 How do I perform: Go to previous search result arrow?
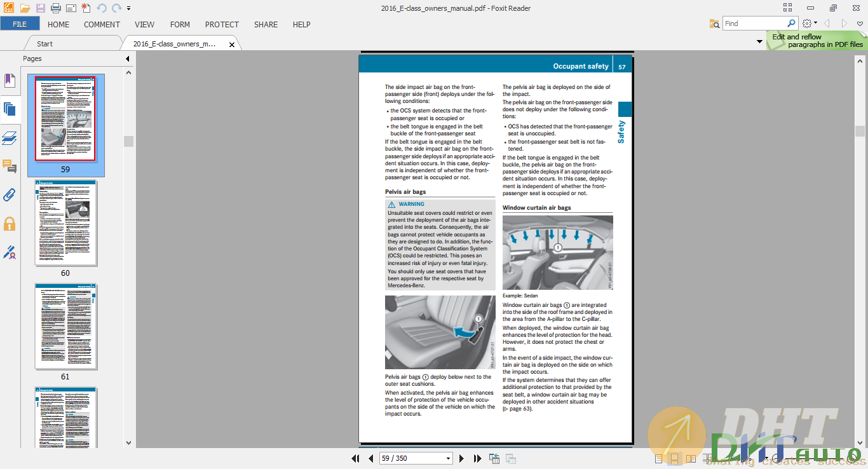[827, 24]
